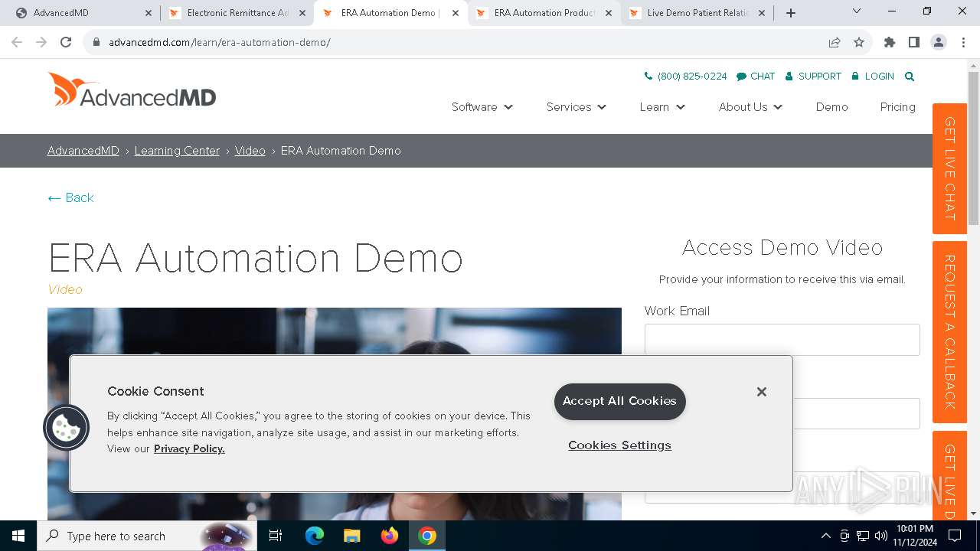The height and width of the screenshot is (551, 980).
Task: Open the tab search chevron
Action: click(x=857, y=11)
